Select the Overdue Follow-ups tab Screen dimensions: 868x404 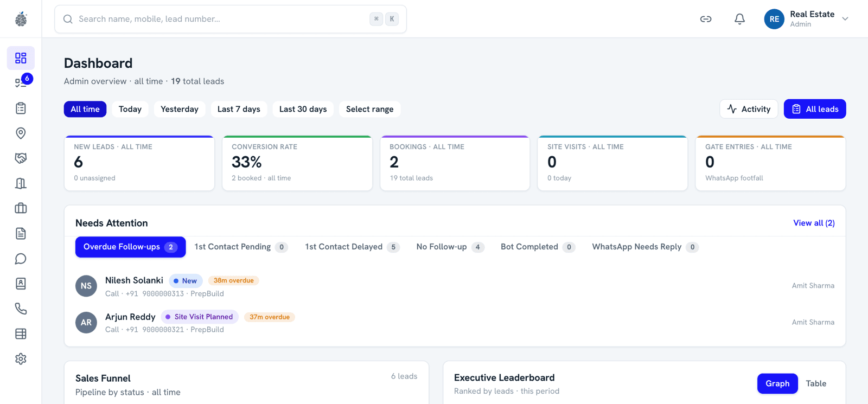[x=130, y=247]
